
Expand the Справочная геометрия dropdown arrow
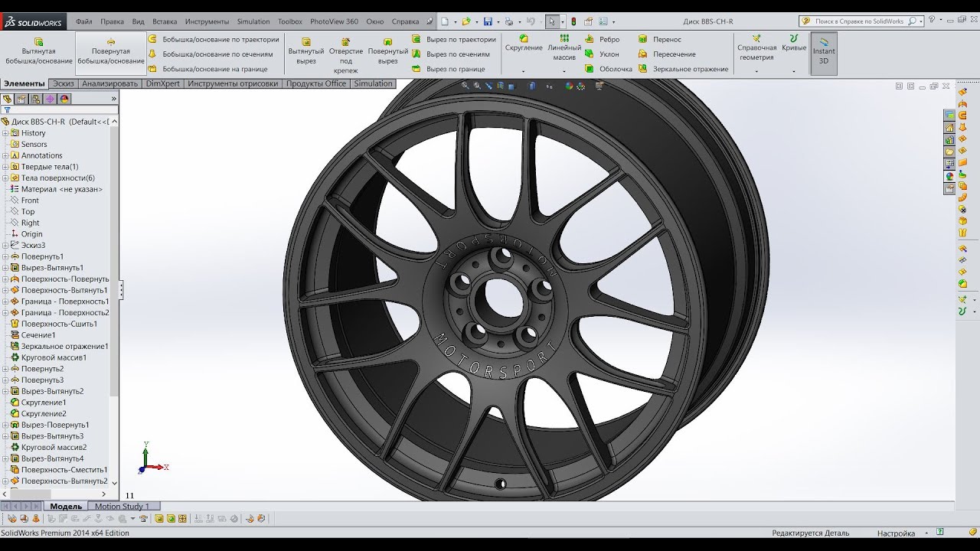tap(756, 71)
